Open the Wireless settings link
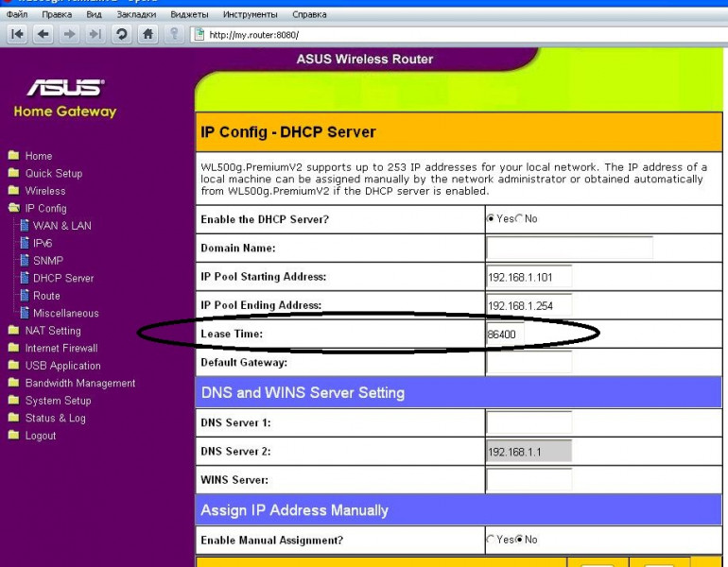This screenshot has height=567, width=728. (x=45, y=191)
